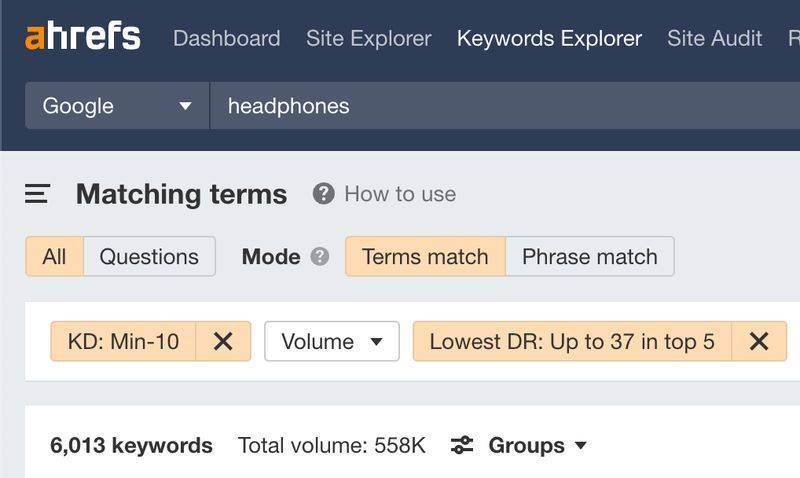Viewport: 800px width, 478px height.
Task: Click the Mode info question mark icon
Action: [319, 257]
